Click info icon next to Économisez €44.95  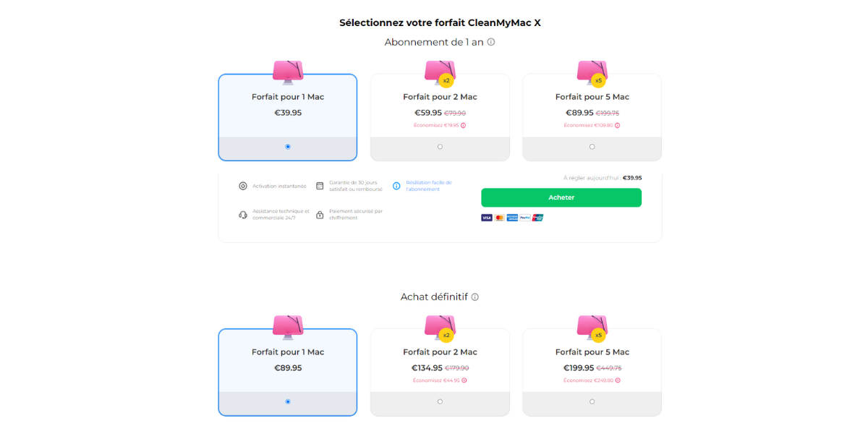[464, 380]
